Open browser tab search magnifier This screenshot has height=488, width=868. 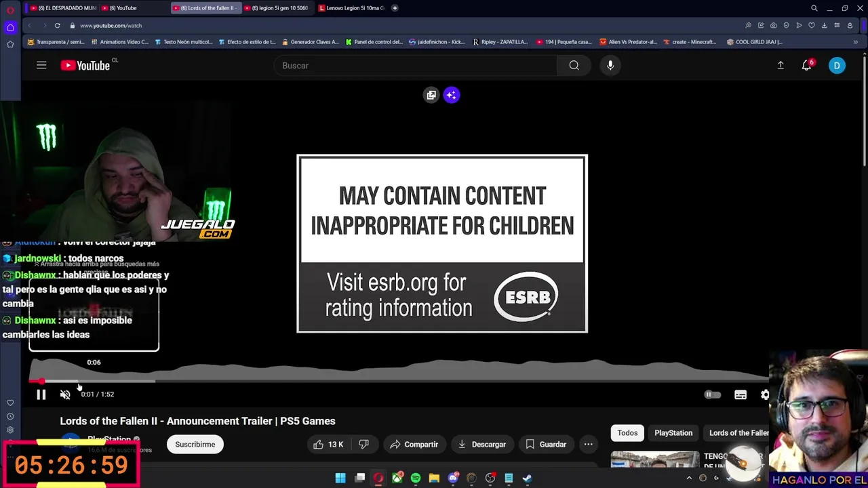point(814,8)
